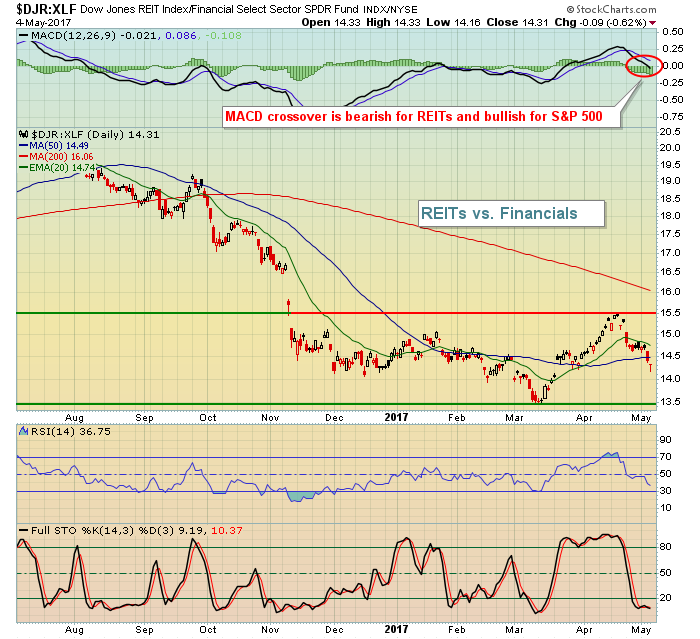Screen dimensions: 700x639
Task: Click the Chg -0.09 (-0.62%) value
Action: 600,22
